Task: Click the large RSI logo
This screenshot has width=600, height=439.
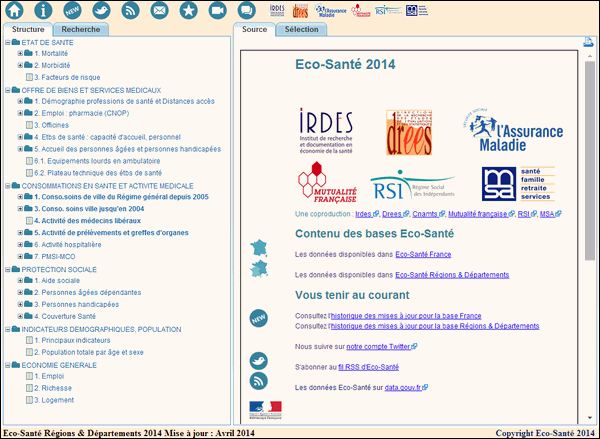Action: click(x=412, y=185)
